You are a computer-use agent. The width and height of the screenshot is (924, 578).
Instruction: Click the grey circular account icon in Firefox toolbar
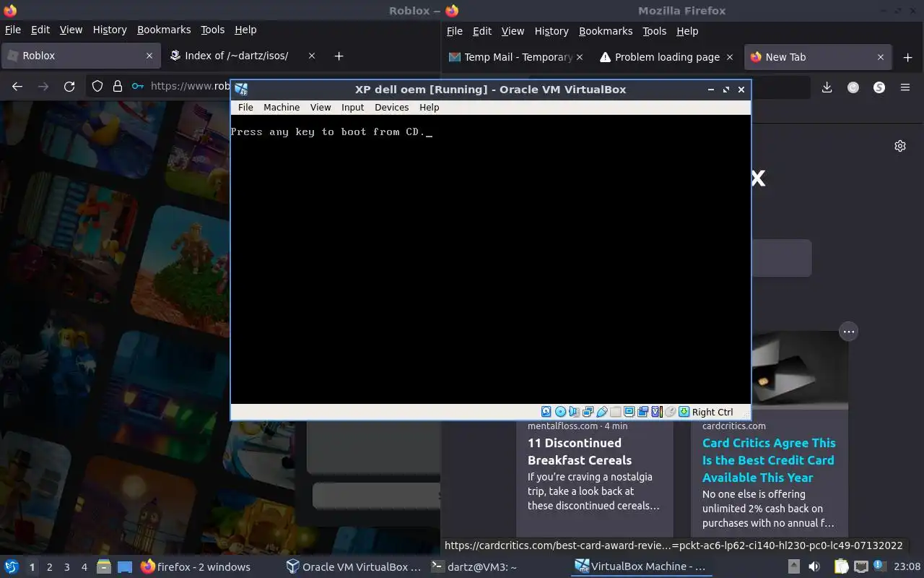853,87
